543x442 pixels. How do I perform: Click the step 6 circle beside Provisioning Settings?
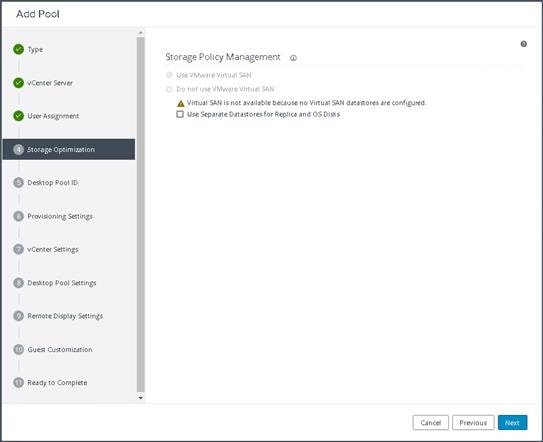18,216
